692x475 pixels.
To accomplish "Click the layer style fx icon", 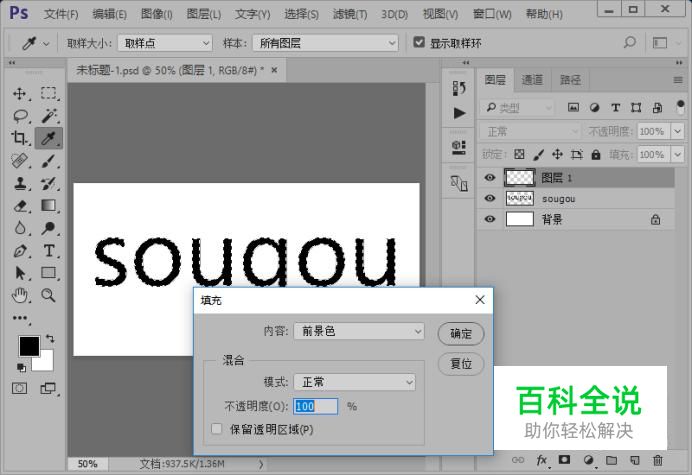I will (x=542, y=460).
